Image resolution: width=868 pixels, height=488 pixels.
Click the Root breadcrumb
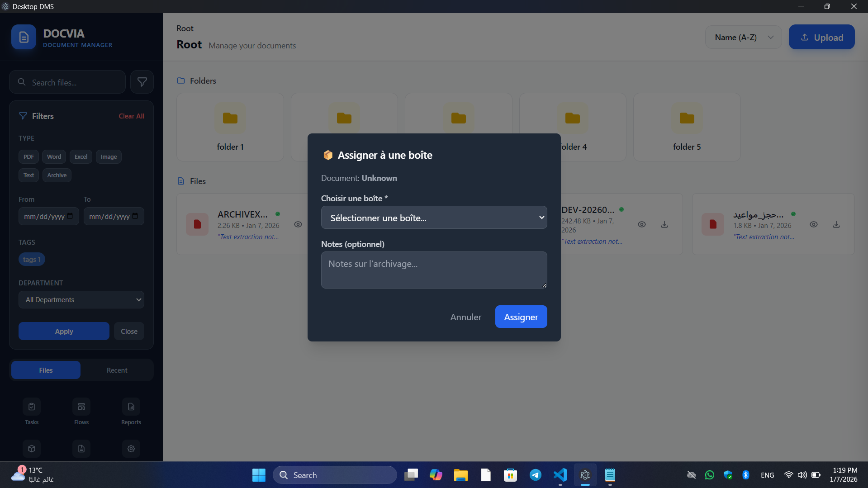[x=185, y=28]
